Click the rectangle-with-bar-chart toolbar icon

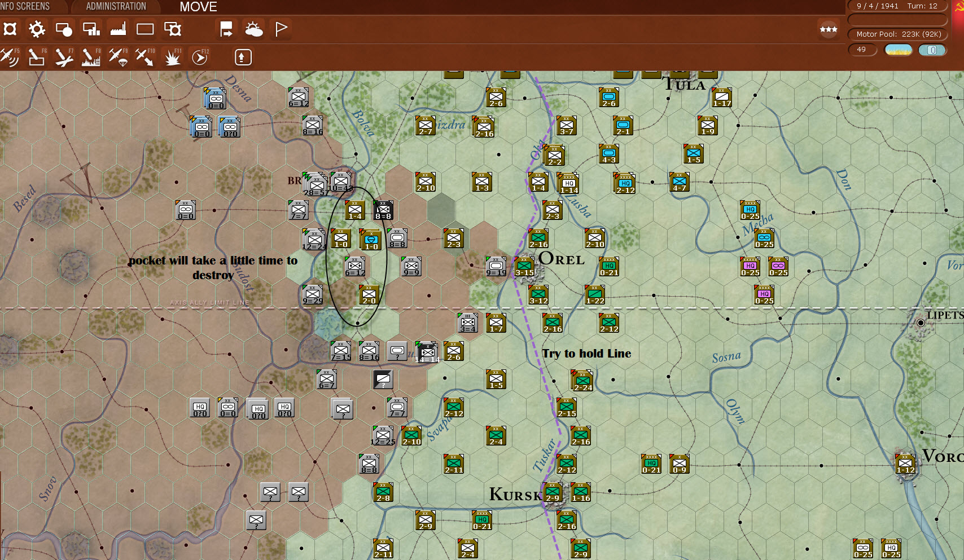pyautogui.click(x=91, y=29)
